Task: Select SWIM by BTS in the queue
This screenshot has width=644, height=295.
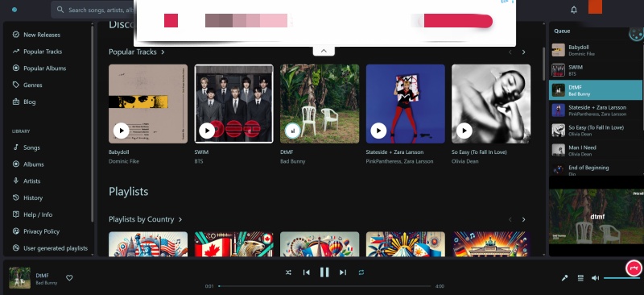Action: pos(596,70)
